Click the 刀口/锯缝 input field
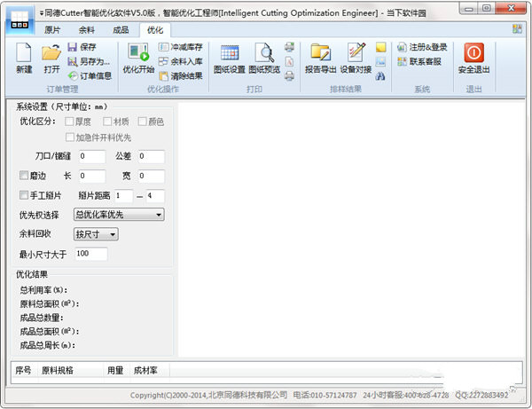The height and width of the screenshot is (409, 532). click(92, 156)
